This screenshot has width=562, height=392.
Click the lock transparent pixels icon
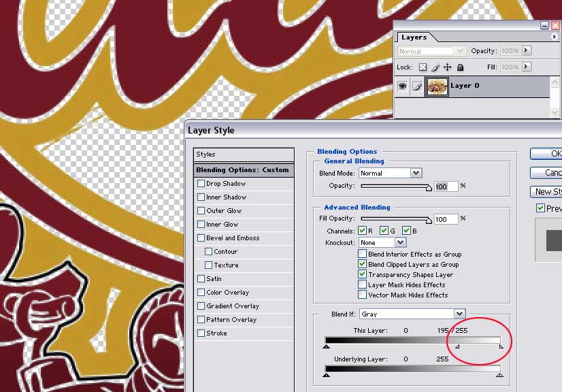423,67
